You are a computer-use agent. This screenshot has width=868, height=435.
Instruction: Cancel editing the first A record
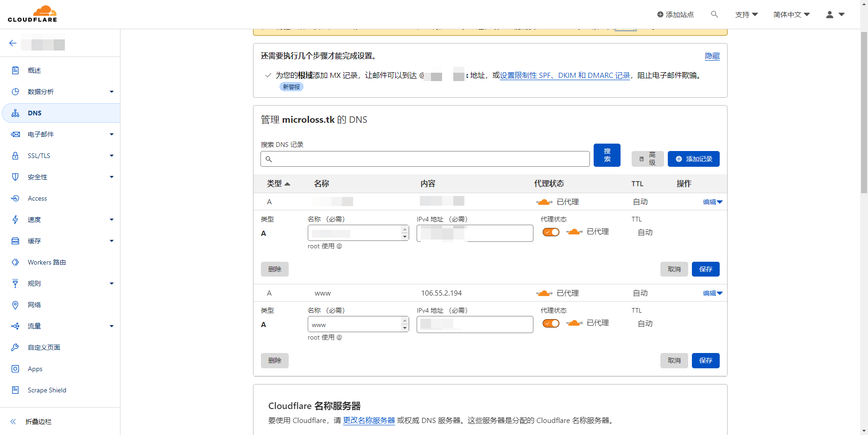[674, 269]
